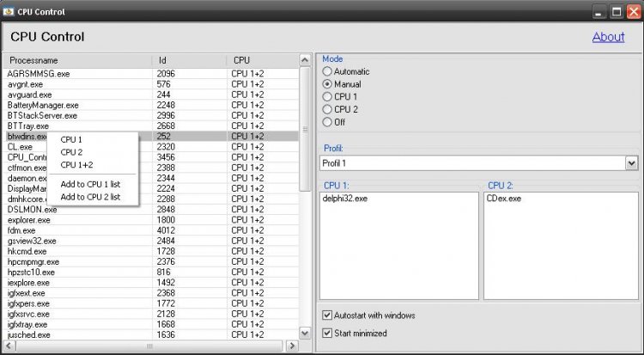Toggle Autostart with windows checkbox
644x355 pixels.
(327, 315)
